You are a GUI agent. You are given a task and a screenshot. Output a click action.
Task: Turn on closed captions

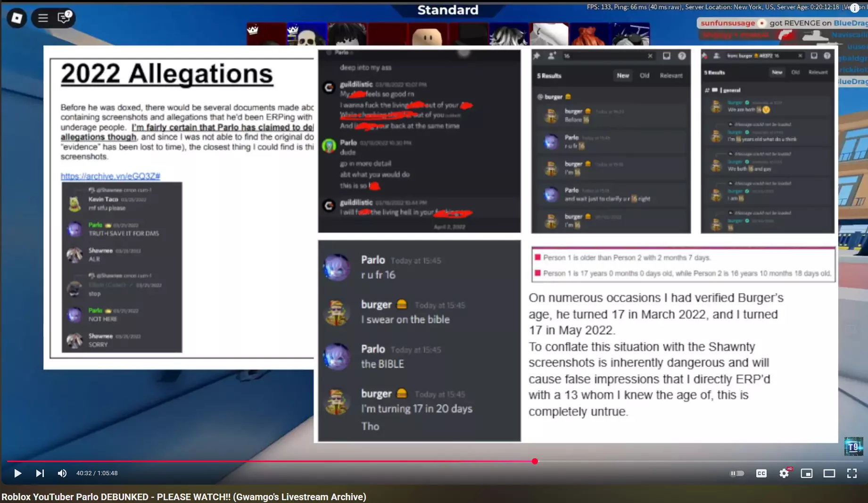[761, 473]
